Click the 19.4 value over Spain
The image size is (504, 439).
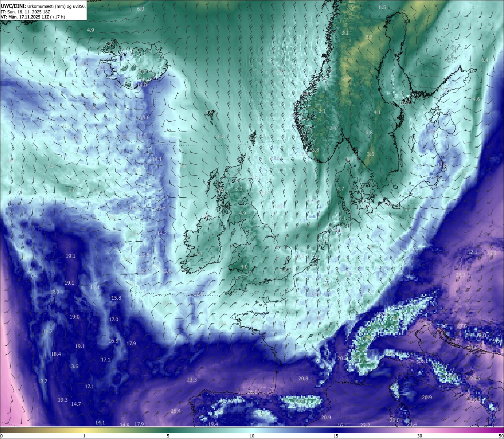point(213,424)
